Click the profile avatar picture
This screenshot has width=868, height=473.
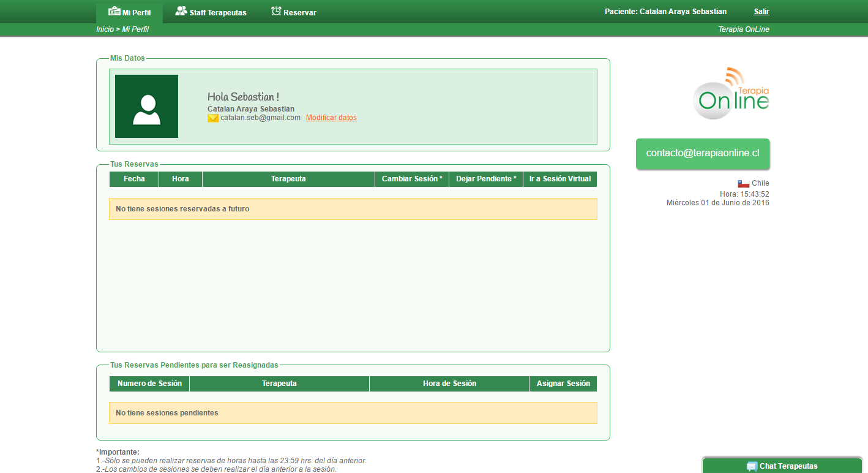[146, 106]
